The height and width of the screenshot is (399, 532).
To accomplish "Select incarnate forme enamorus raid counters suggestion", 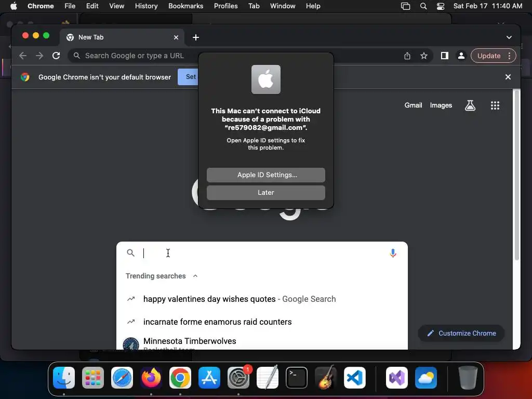I will (262, 322).
